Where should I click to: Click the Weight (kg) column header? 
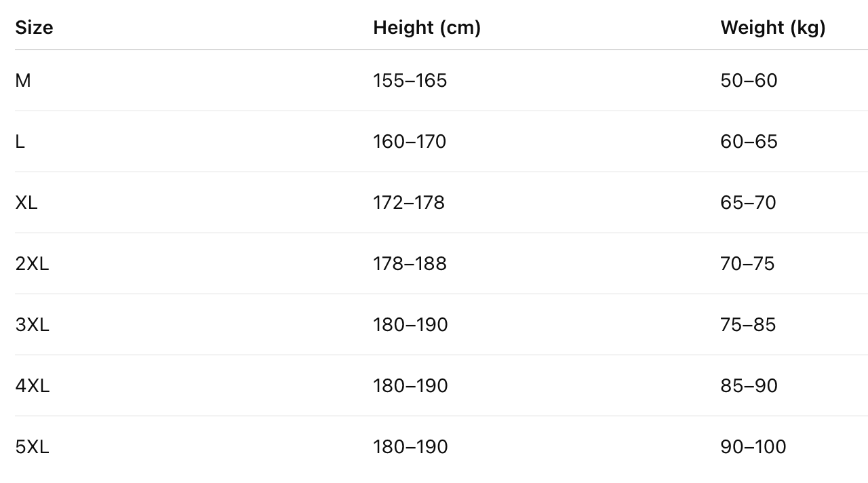coord(772,28)
